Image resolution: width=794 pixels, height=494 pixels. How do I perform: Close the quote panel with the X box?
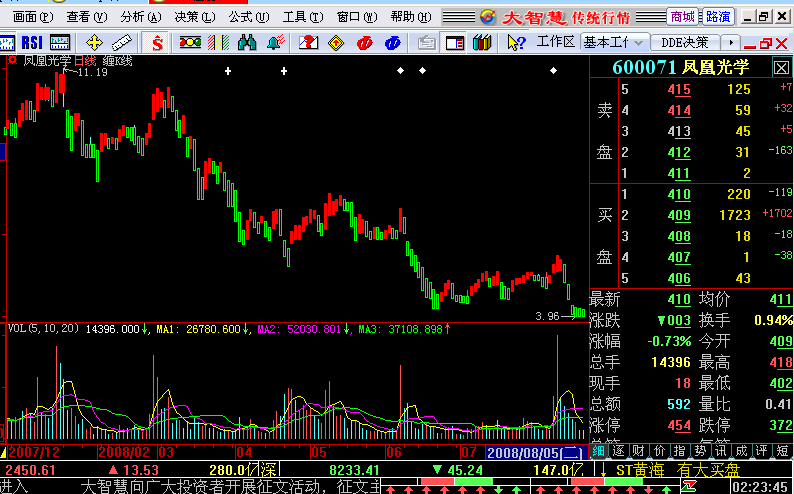(x=781, y=67)
